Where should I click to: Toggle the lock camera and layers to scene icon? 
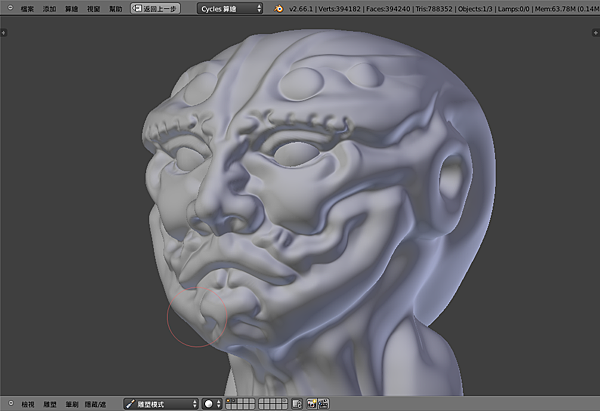[297, 404]
